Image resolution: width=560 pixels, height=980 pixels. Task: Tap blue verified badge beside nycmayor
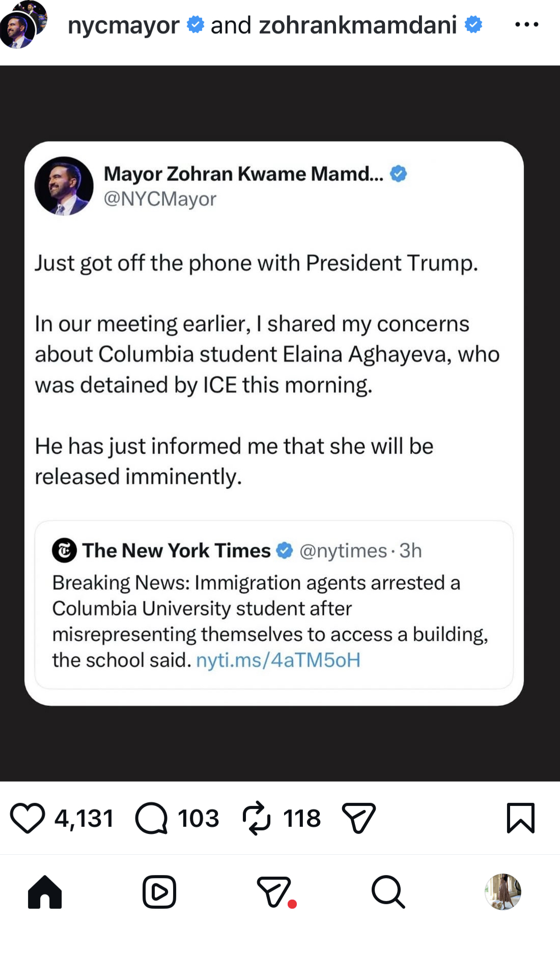tap(195, 24)
